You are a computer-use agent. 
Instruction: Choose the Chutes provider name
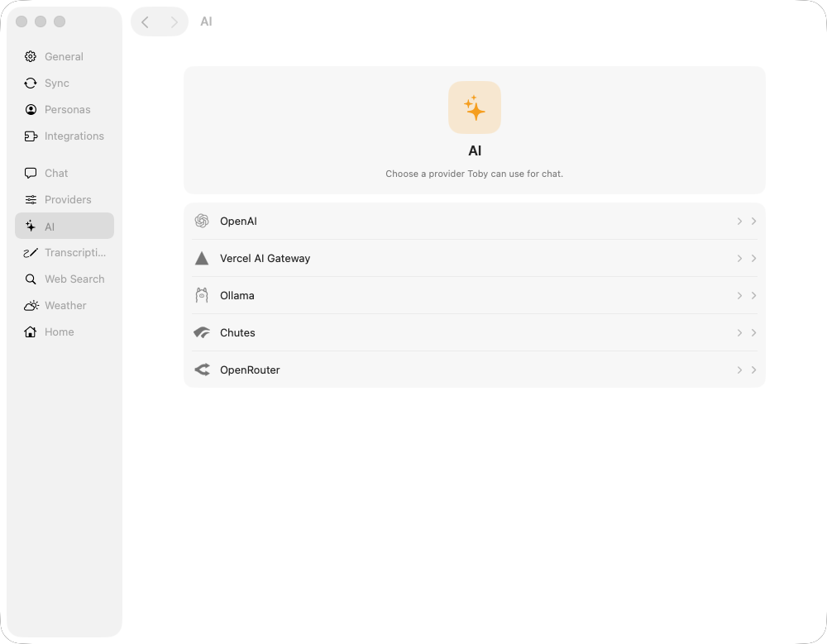coord(237,332)
